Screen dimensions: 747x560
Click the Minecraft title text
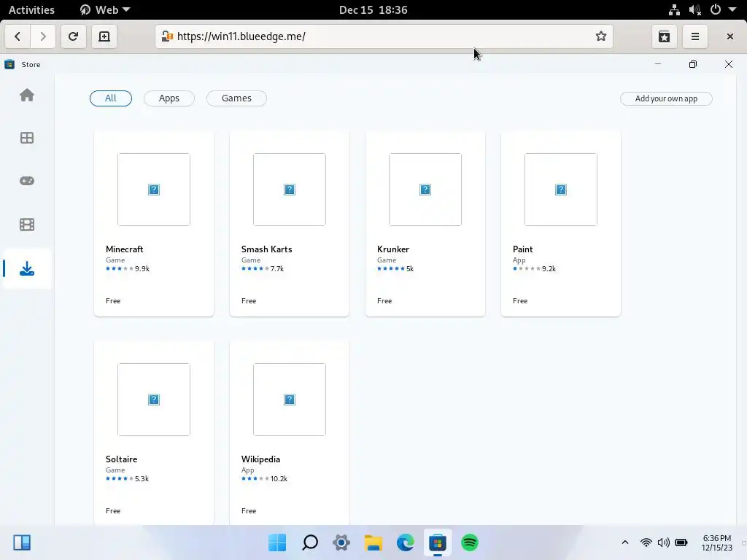pyautogui.click(x=124, y=249)
